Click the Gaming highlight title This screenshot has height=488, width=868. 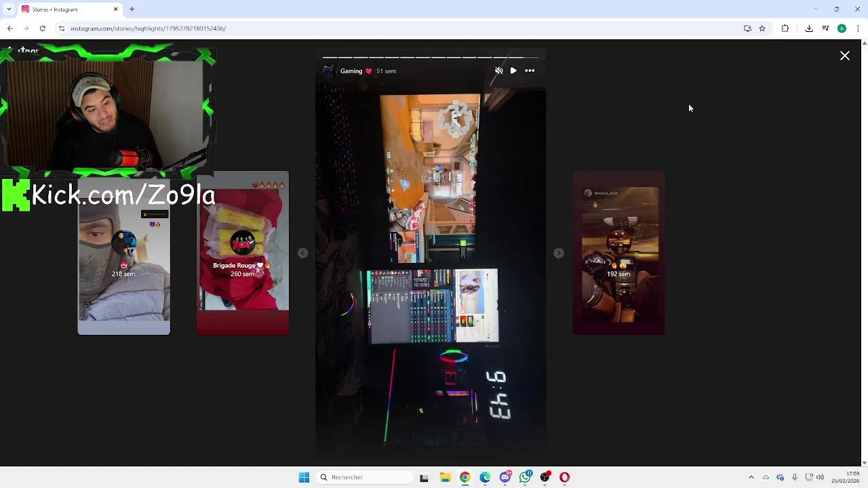tap(351, 71)
